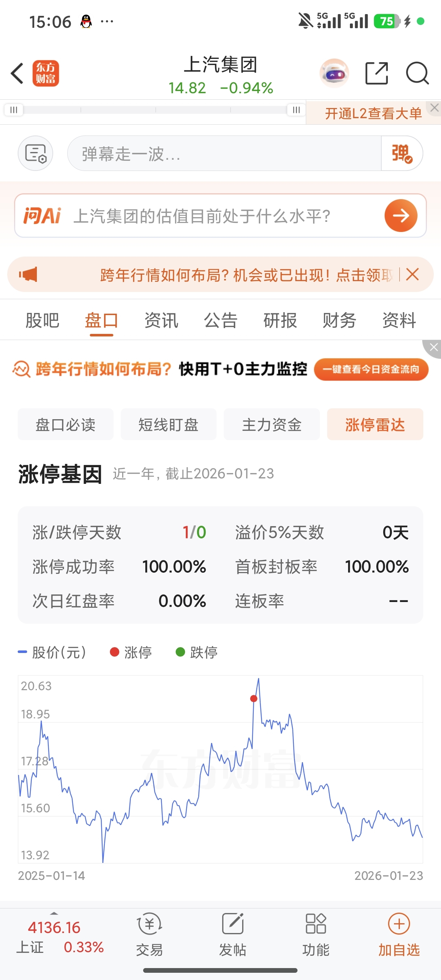Tap price 14.82 in header
The height and width of the screenshot is (980, 441).
[x=187, y=88]
